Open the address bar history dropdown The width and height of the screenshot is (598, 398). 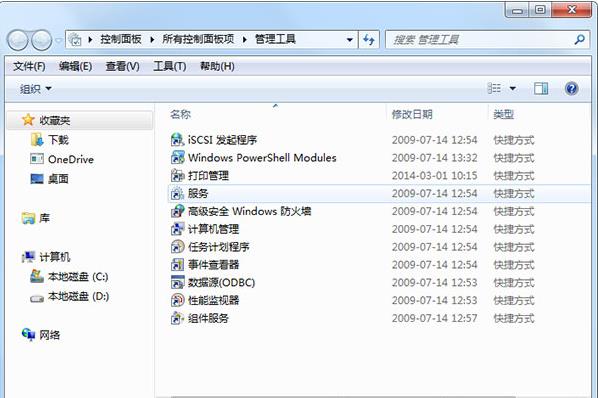pos(349,39)
